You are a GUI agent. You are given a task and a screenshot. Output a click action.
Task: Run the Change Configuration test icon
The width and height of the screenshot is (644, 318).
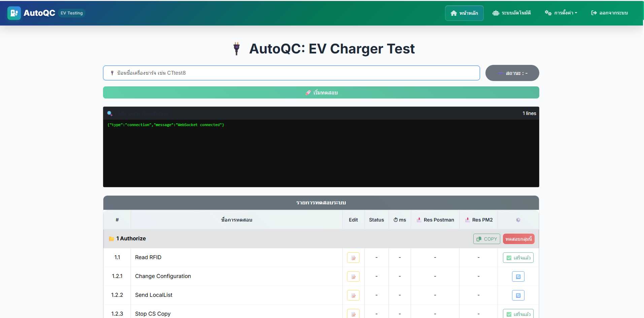click(518, 277)
